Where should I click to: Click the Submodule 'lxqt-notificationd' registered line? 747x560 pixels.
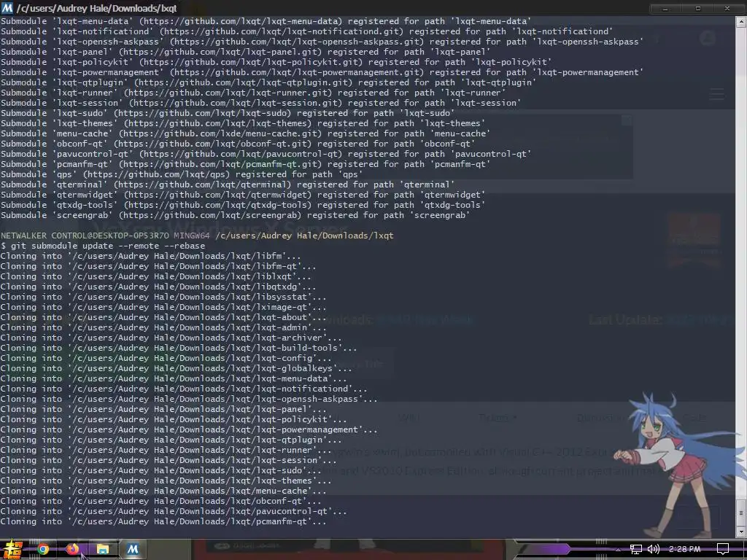(307, 31)
